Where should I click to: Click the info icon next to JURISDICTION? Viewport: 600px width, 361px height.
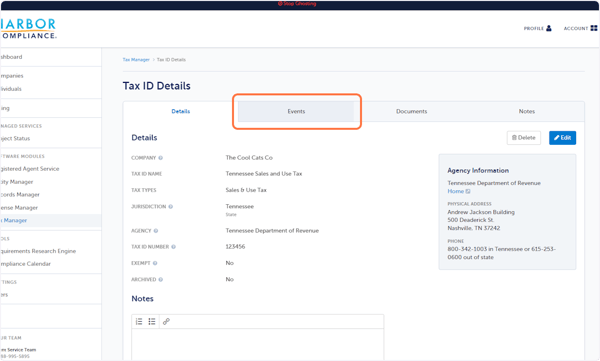pos(171,207)
